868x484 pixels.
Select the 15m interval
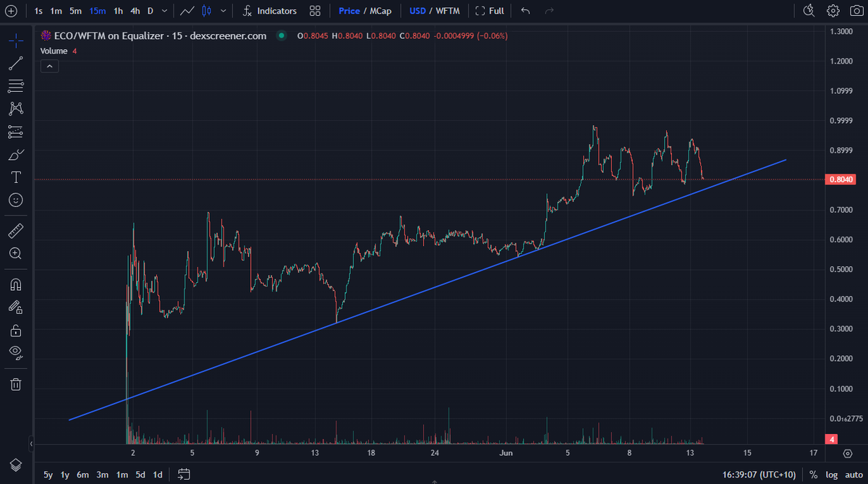click(x=98, y=11)
